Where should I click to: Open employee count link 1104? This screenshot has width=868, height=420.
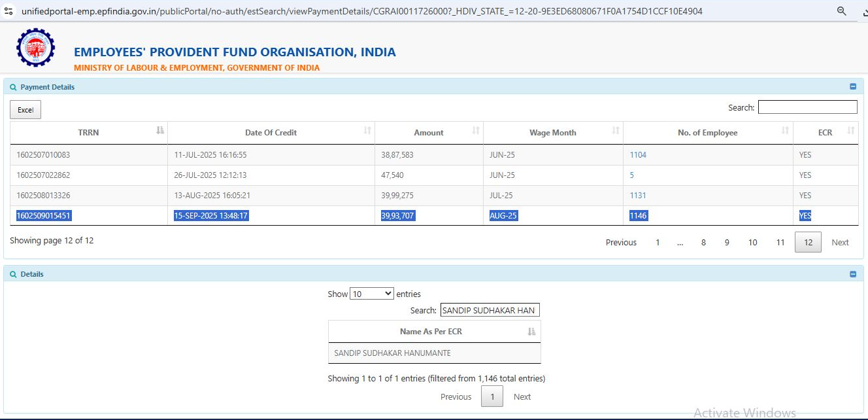[638, 155]
